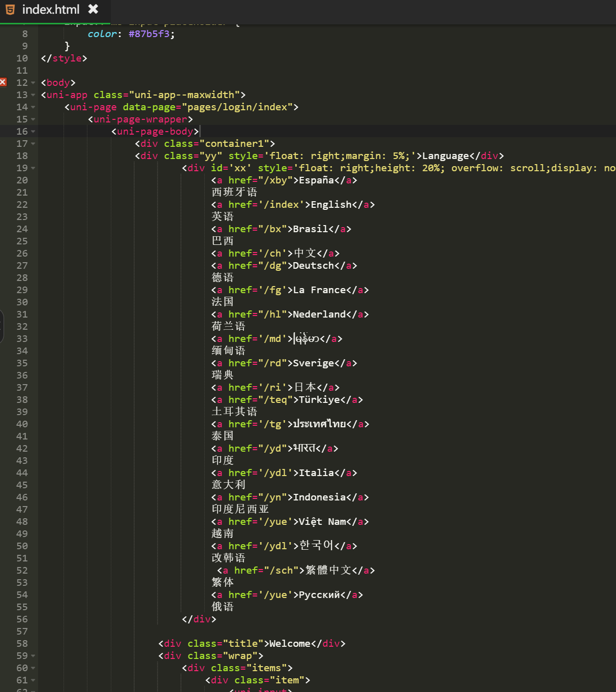616x692 pixels.
Task: Fold the uni-app element at line 13
Action: 33,95
